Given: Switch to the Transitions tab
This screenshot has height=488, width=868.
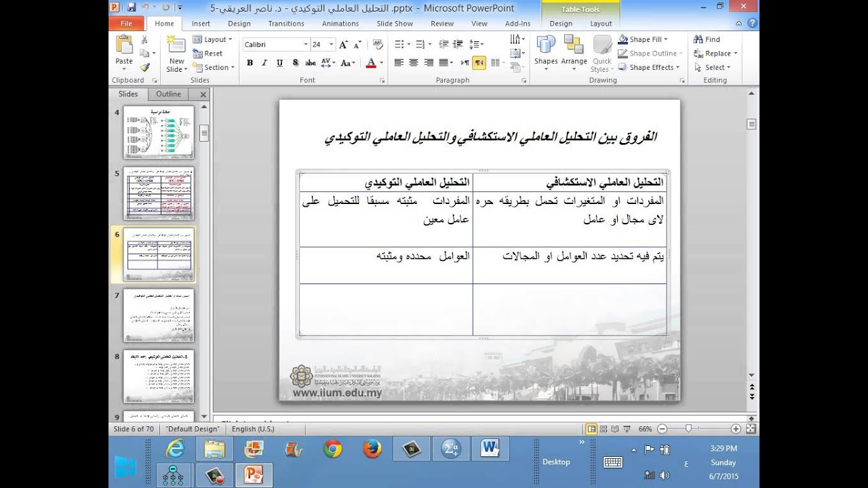Looking at the screenshot, I should pos(286,23).
